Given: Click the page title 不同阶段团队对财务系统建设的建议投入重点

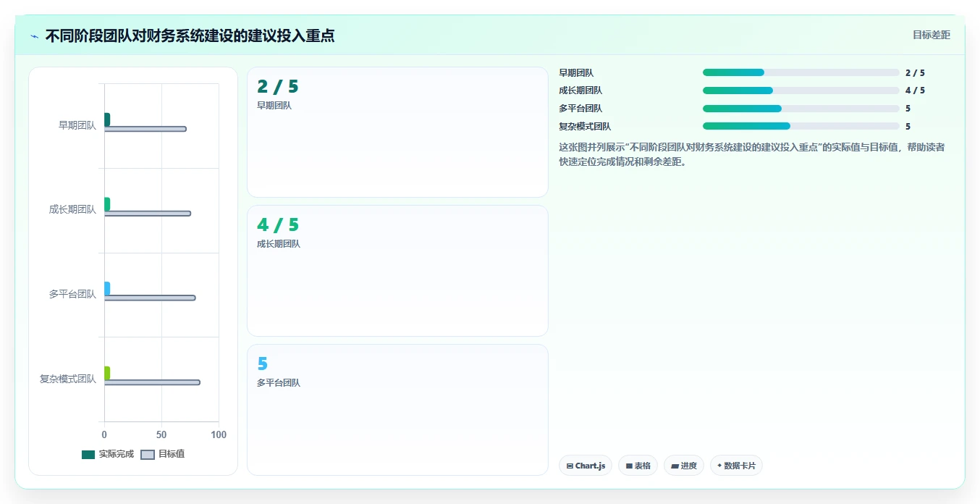Looking at the screenshot, I should 190,36.
